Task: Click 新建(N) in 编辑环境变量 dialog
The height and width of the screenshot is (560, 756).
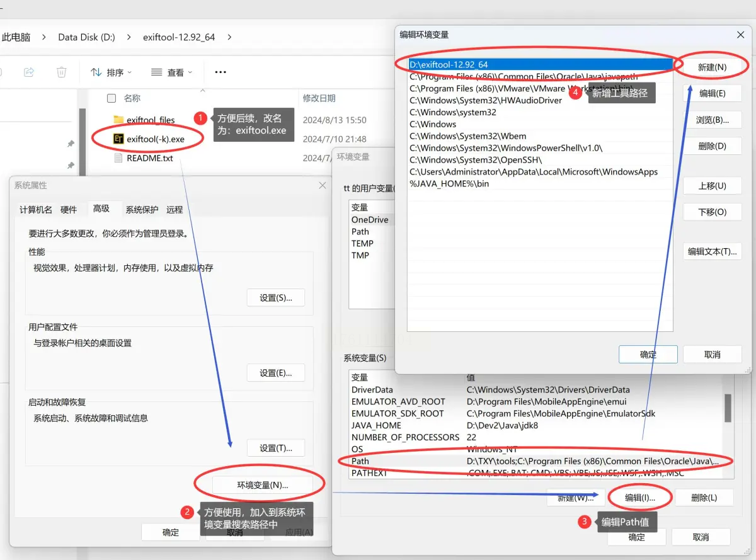Action: [x=712, y=67]
